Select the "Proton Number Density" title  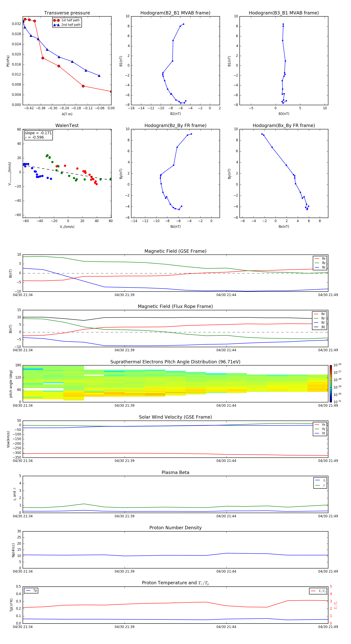tap(175, 528)
